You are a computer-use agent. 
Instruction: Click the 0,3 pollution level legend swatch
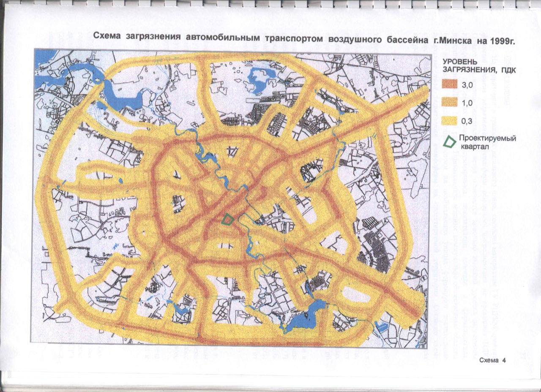[449, 121]
